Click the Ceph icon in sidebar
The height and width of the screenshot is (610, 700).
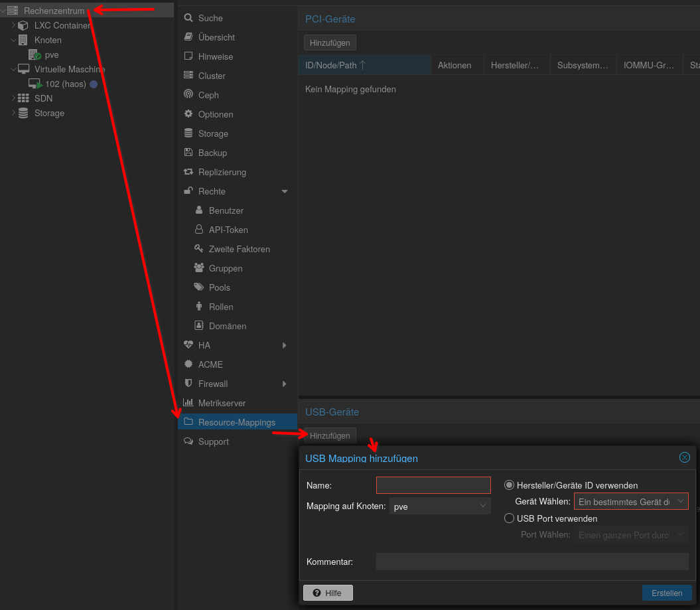pyautogui.click(x=188, y=95)
